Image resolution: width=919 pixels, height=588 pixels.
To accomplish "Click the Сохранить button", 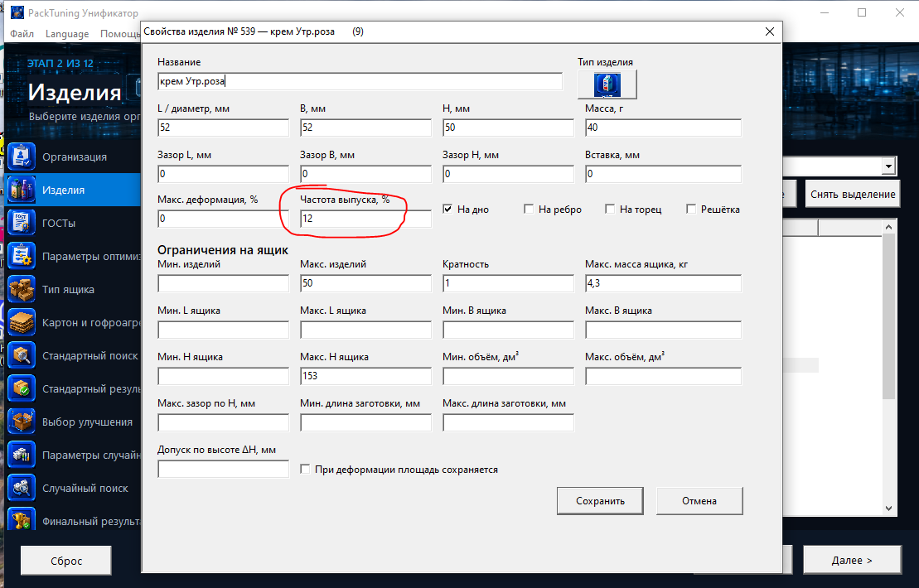I will (x=600, y=501).
